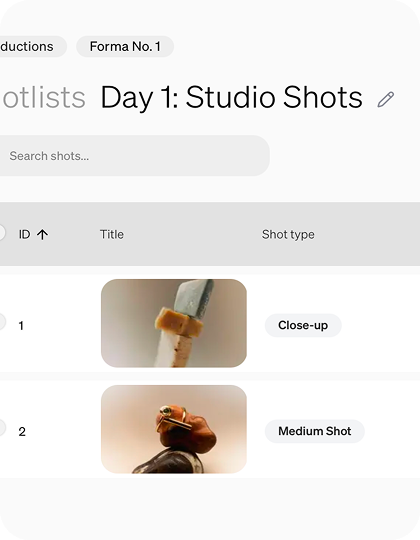The height and width of the screenshot is (540, 420).
Task: Click the Shot type column header
Action: pyautogui.click(x=288, y=235)
